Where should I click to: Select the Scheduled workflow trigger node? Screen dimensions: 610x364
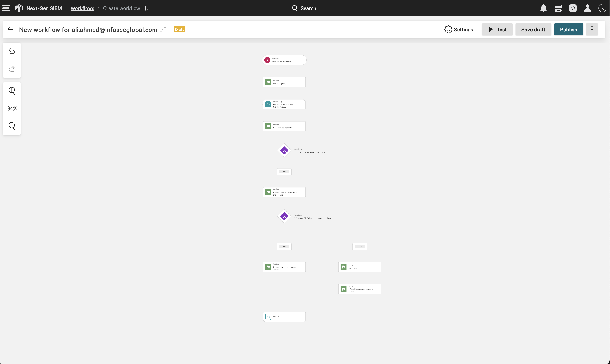click(284, 60)
